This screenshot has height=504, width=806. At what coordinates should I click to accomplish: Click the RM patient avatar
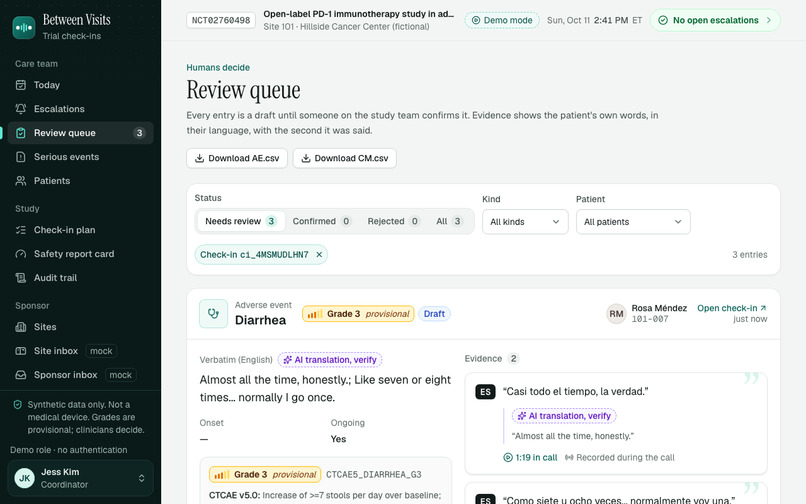(x=616, y=314)
